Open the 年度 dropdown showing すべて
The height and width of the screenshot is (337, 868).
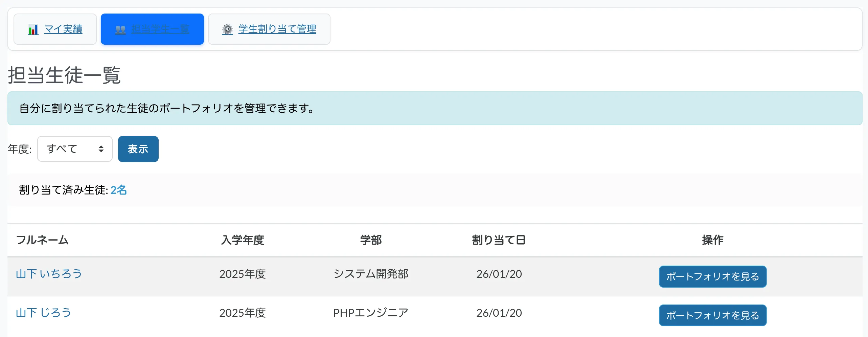pyautogui.click(x=74, y=149)
